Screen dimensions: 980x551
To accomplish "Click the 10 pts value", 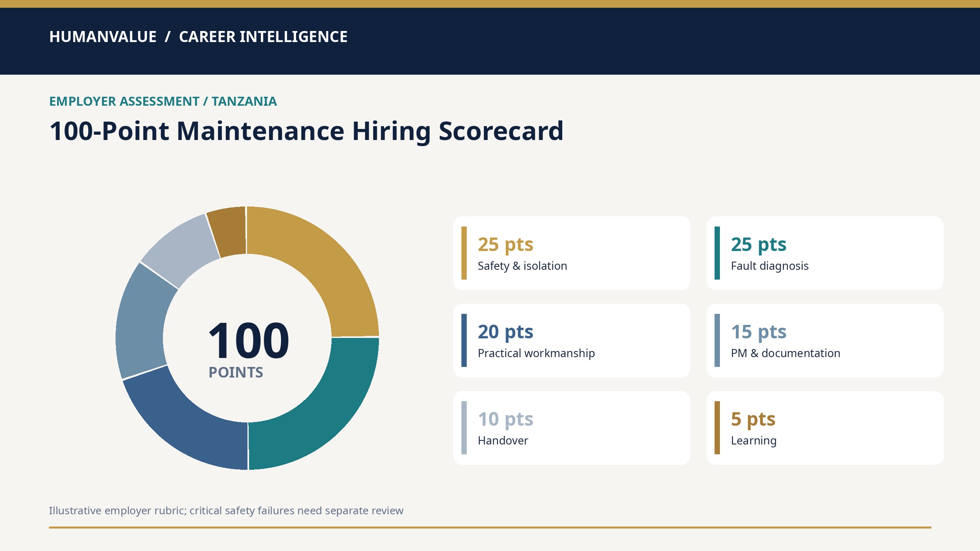I will coord(506,419).
